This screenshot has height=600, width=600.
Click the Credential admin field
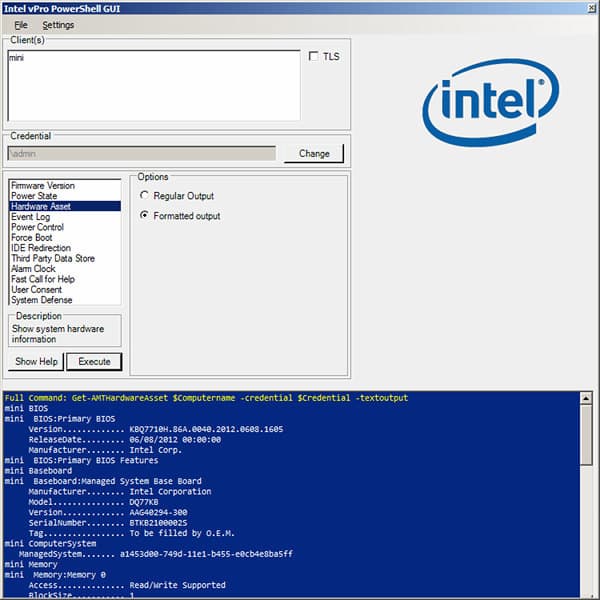[x=142, y=153]
